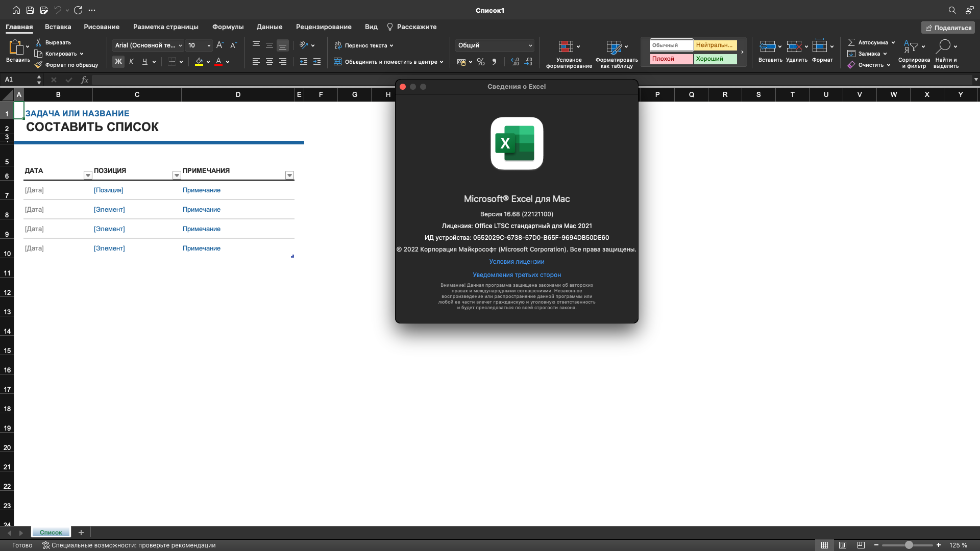Click the insert function fx icon
Viewport: 980px width, 551px height.
coord(85,80)
